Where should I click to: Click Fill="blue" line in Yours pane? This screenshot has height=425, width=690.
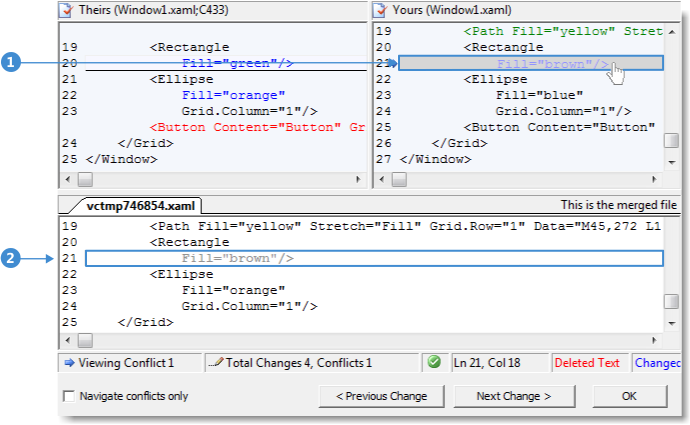540,95
